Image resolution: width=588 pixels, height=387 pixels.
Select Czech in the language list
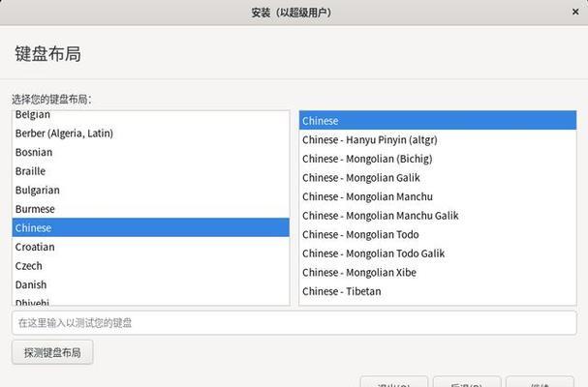[151, 266]
